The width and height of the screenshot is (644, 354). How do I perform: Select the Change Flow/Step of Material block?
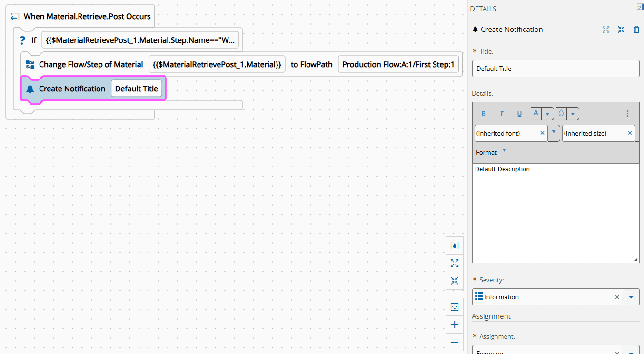coord(86,65)
